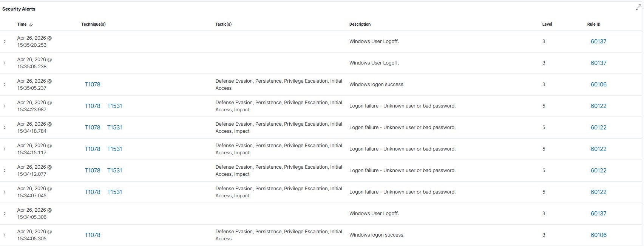Expand the 15:35:05.237 logon success row

pos(5,85)
